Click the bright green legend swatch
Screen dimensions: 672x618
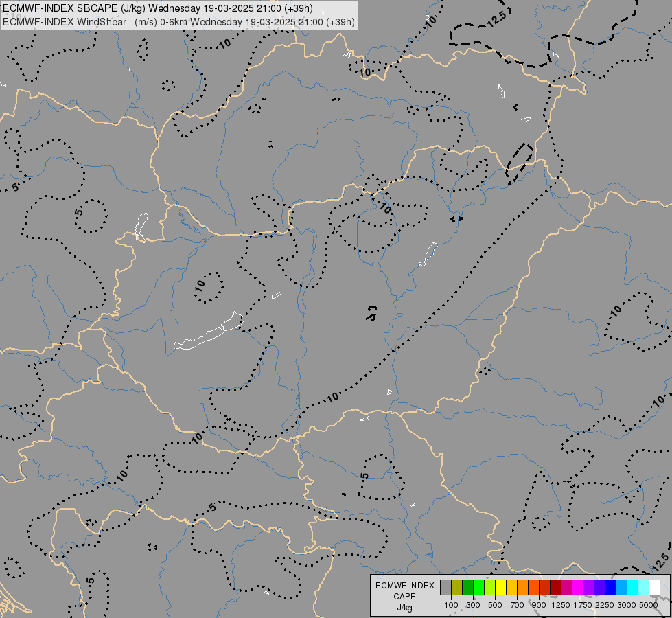click(478, 587)
